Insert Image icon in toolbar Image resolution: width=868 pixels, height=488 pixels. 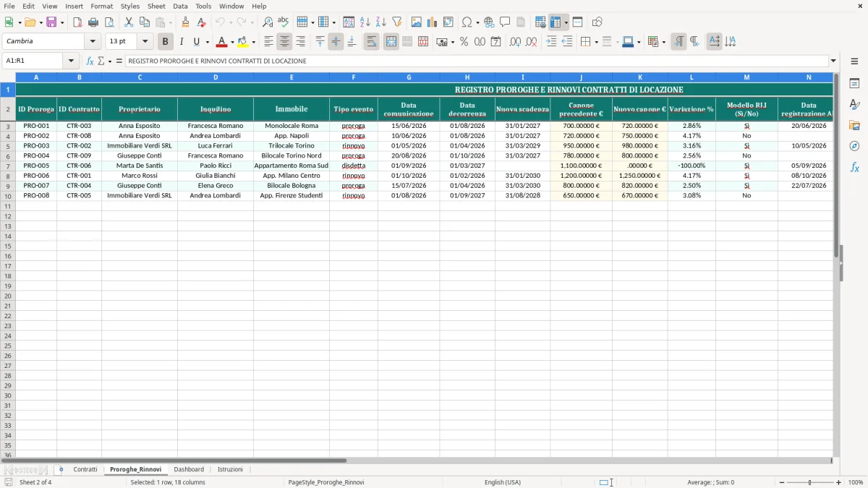[x=417, y=22]
